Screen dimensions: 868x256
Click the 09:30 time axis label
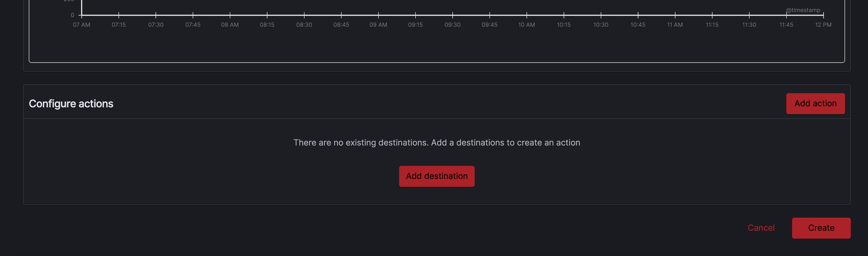[x=452, y=24]
